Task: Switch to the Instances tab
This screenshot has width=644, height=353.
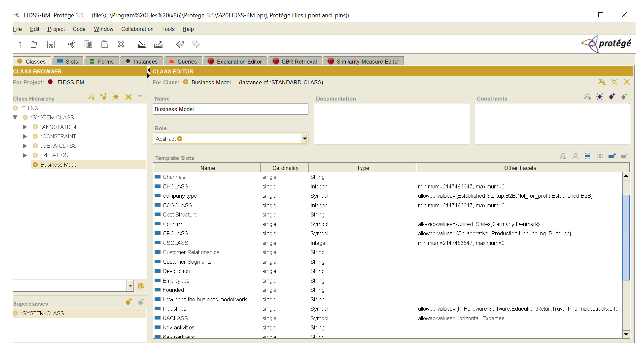Action: pyautogui.click(x=141, y=62)
